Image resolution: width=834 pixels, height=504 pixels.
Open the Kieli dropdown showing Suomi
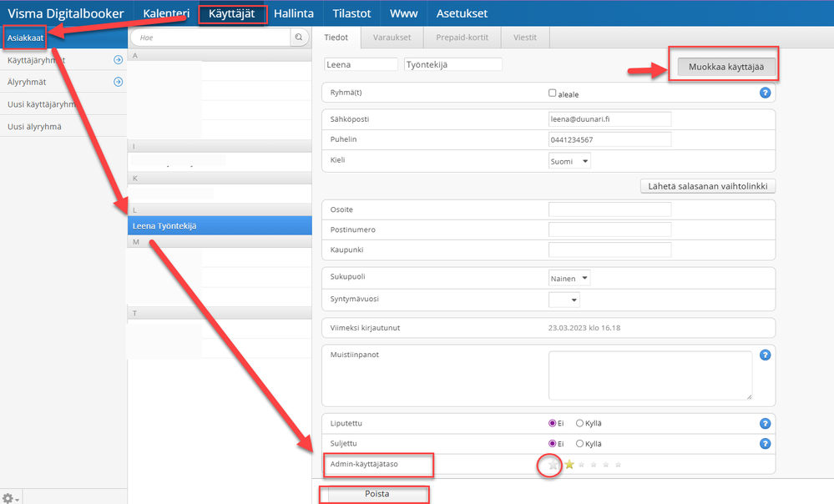569,161
